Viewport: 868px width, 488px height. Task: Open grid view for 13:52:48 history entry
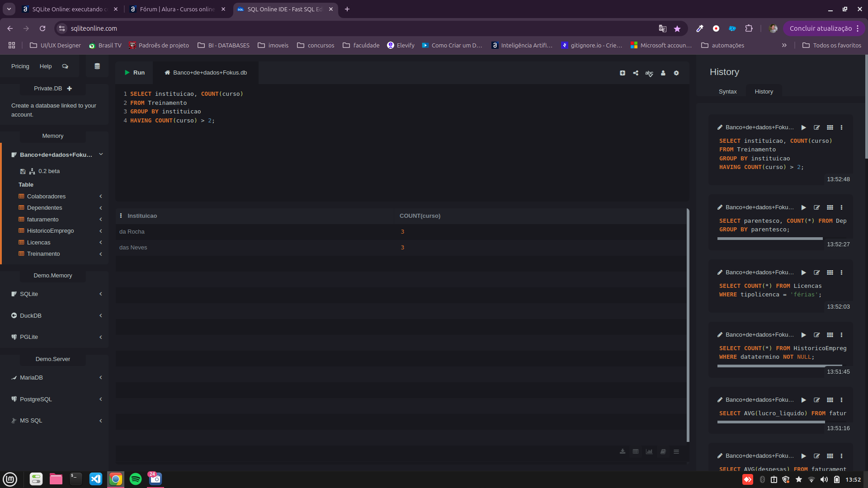(x=830, y=127)
